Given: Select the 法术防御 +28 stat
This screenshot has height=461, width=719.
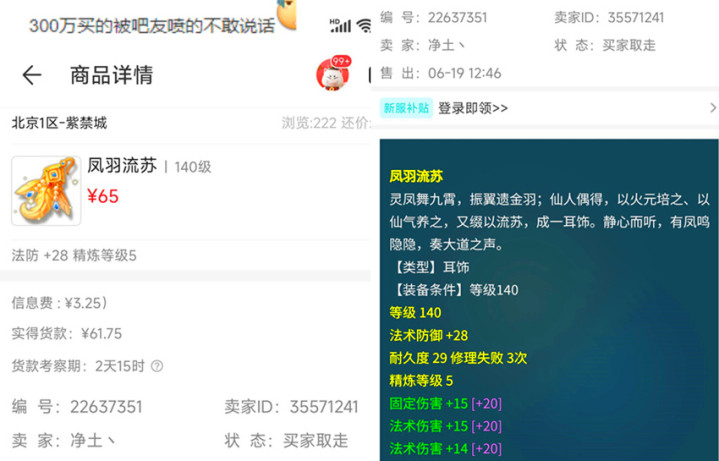Looking at the screenshot, I should point(429,335).
